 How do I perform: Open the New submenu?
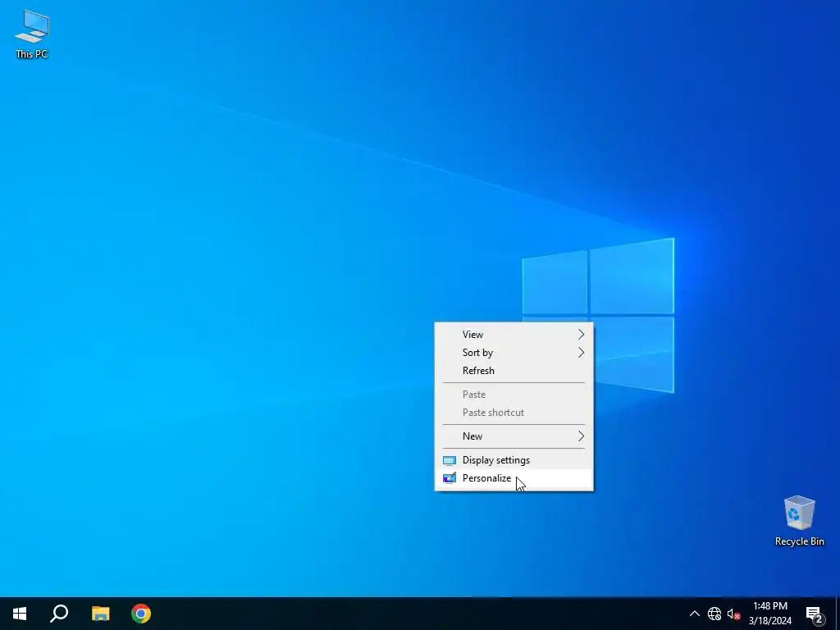[x=514, y=436]
